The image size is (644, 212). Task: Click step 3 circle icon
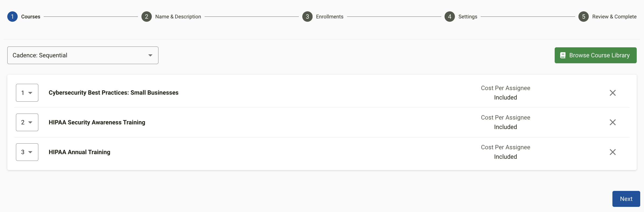307,17
